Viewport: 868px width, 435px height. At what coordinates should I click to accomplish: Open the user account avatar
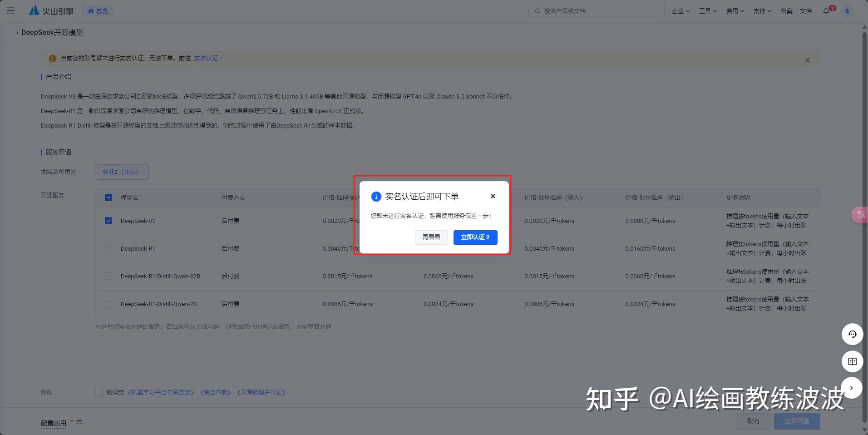(847, 11)
